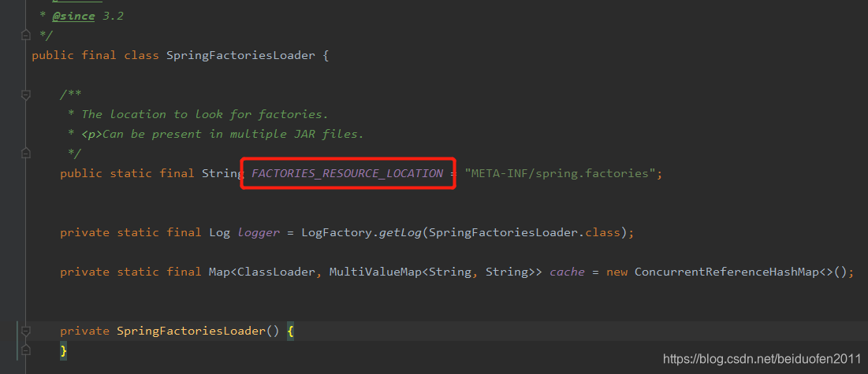Click SpringFactoriesLoader inside the getLog argument

pos(503,232)
